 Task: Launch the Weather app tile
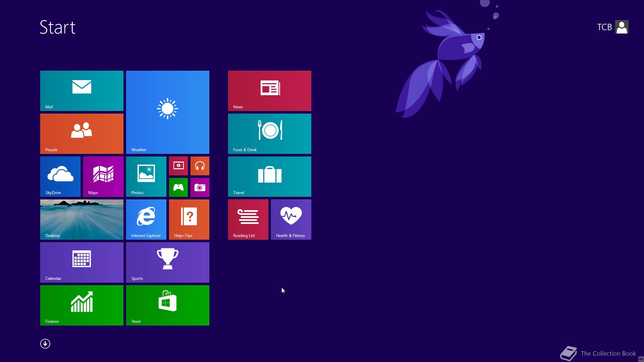click(167, 112)
